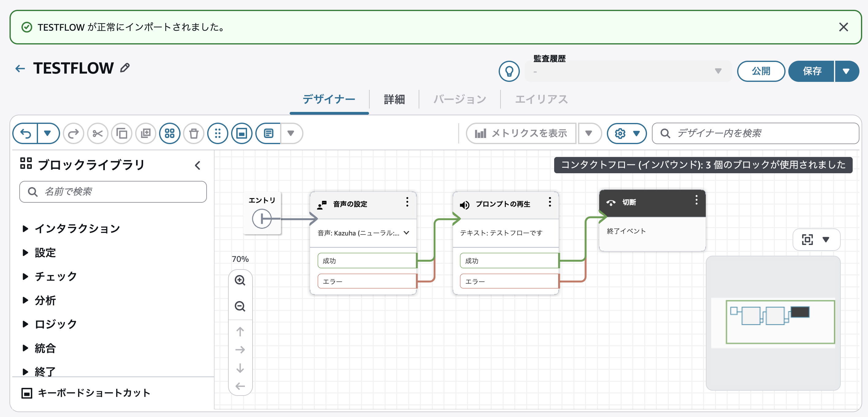Click the pan up arrow icon

[x=240, y=332]
